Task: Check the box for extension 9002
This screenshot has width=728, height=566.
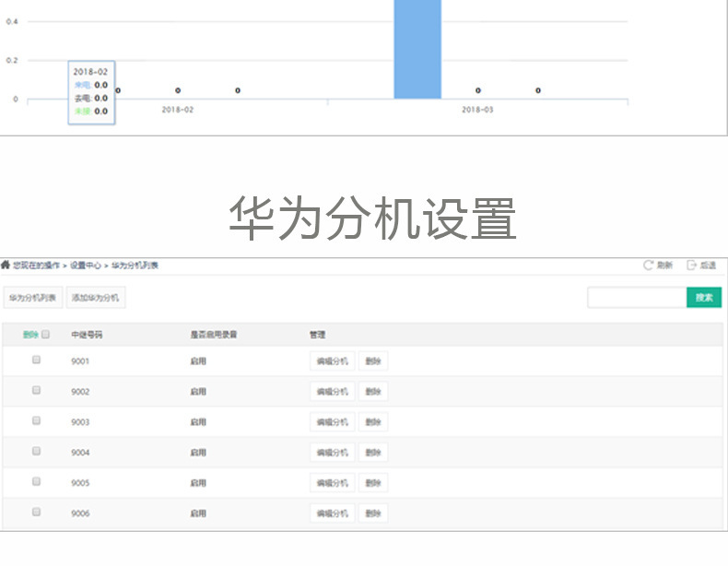Action: [x=36, y=390]
